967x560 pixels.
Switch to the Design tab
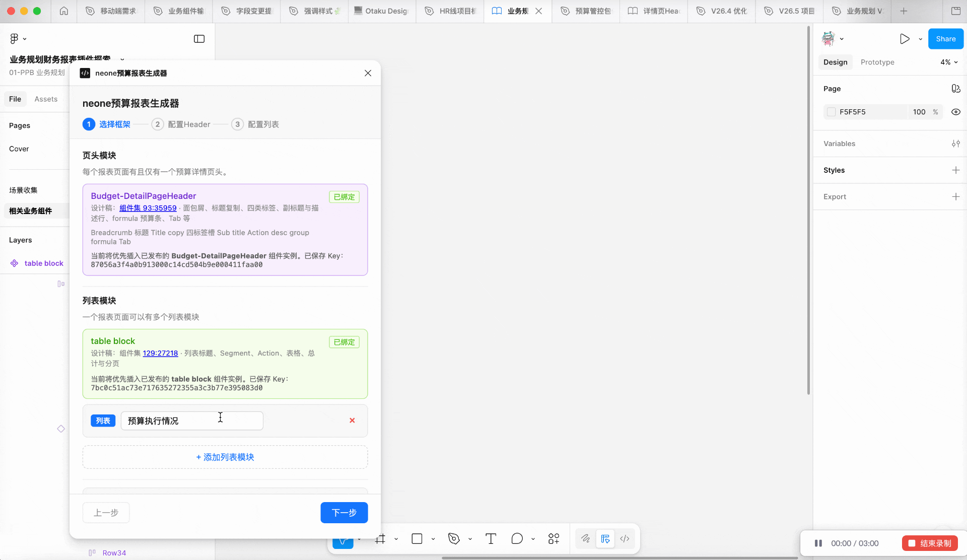click(x=836, y=62)
